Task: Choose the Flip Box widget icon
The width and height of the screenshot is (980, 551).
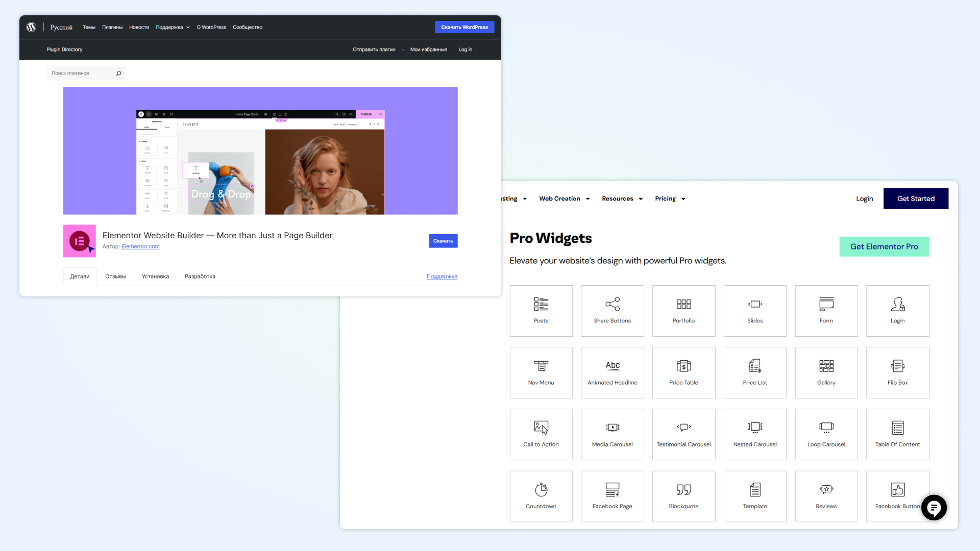Action: pos(898,366)
